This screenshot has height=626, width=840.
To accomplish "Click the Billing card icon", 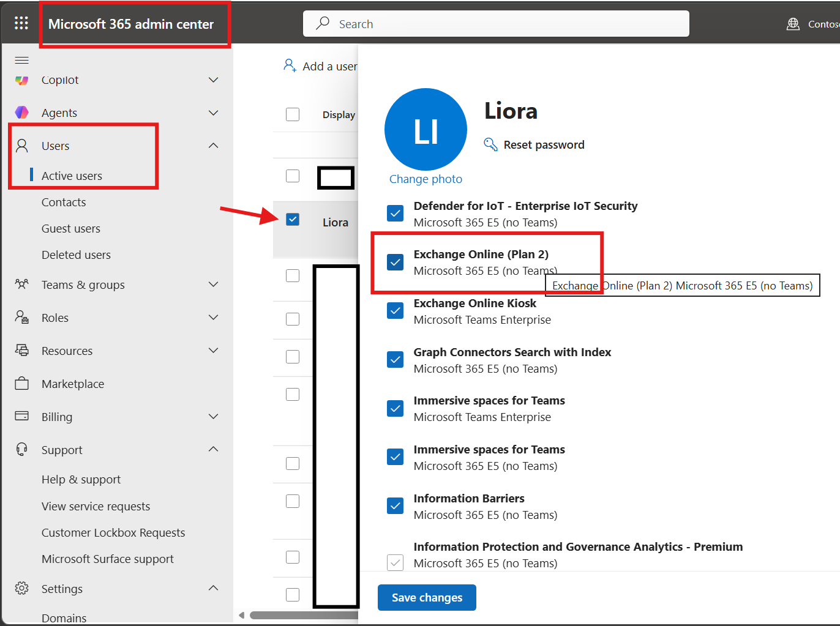I will [21, 417].
